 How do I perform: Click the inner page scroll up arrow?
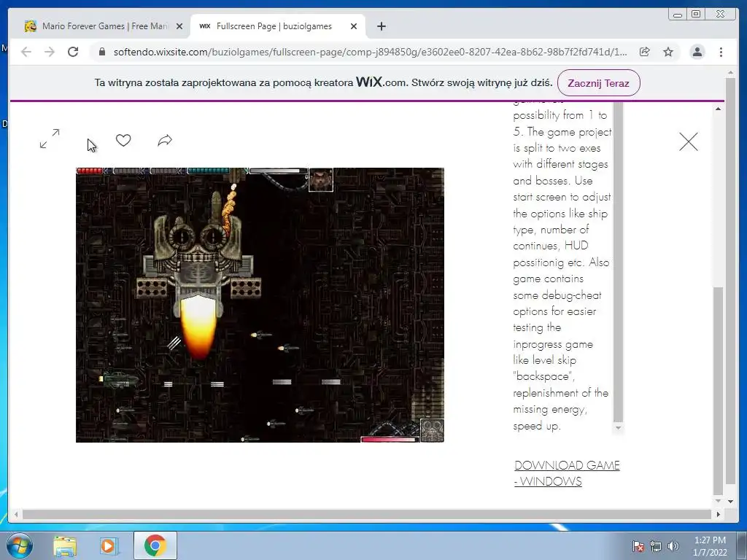[x=718, y=109]
